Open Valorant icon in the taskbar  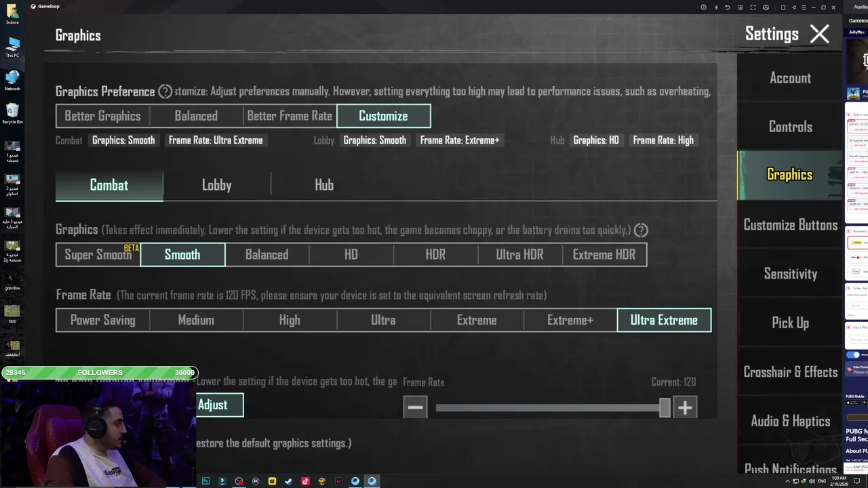coord(338,481)
